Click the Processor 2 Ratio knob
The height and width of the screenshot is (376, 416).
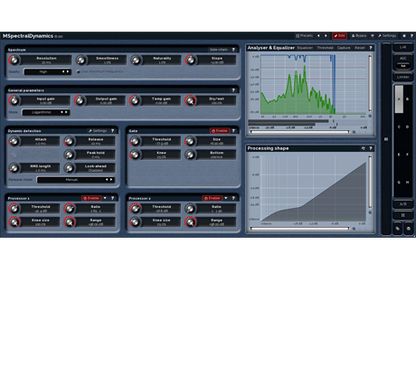click(190, 209)
